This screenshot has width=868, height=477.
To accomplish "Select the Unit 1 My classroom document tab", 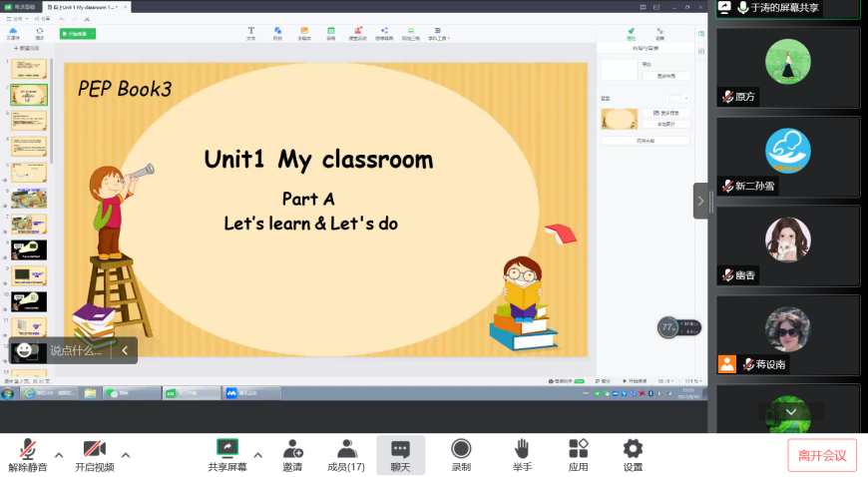I will pos(84,7).
